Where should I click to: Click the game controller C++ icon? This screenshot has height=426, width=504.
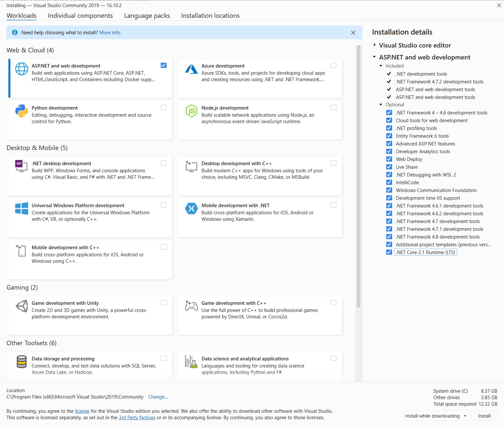tap(191, 306)
